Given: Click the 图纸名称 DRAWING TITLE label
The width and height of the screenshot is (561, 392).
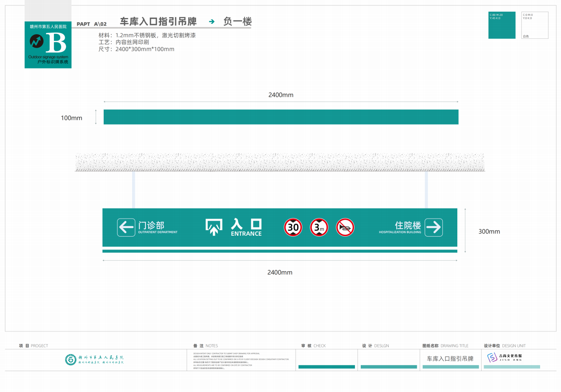Looking at the screenshot, I should (x=445, y=346).
